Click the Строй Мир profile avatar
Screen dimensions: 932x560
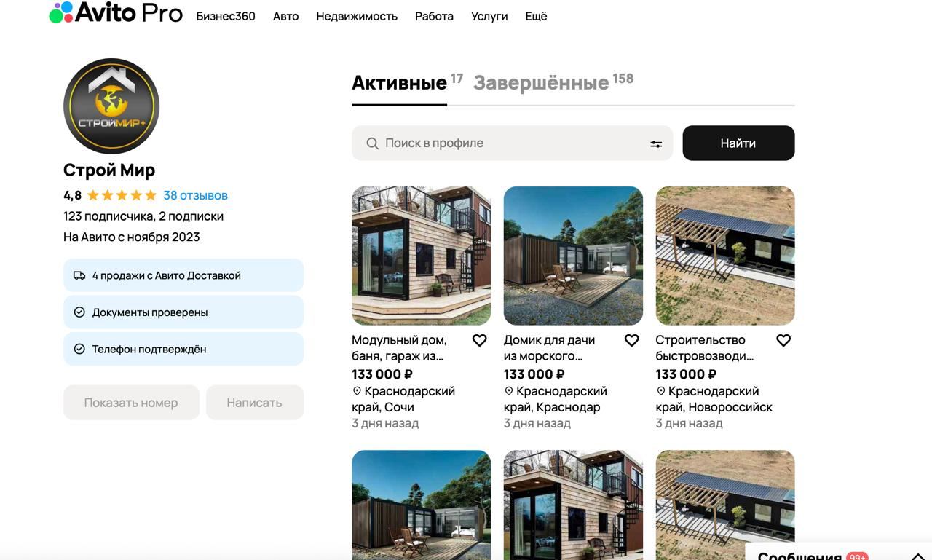tap(111, 106)
